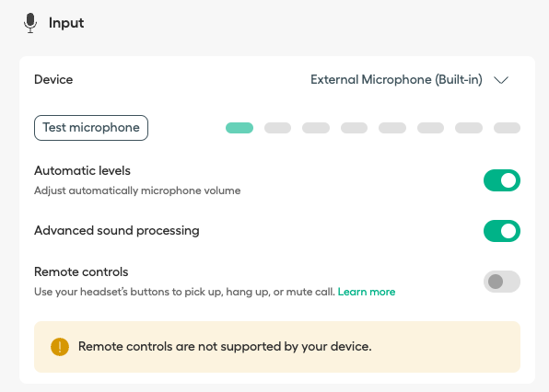The image size is (549, 392).
Task: Click the Input section heading
Action: click(66, 23)
